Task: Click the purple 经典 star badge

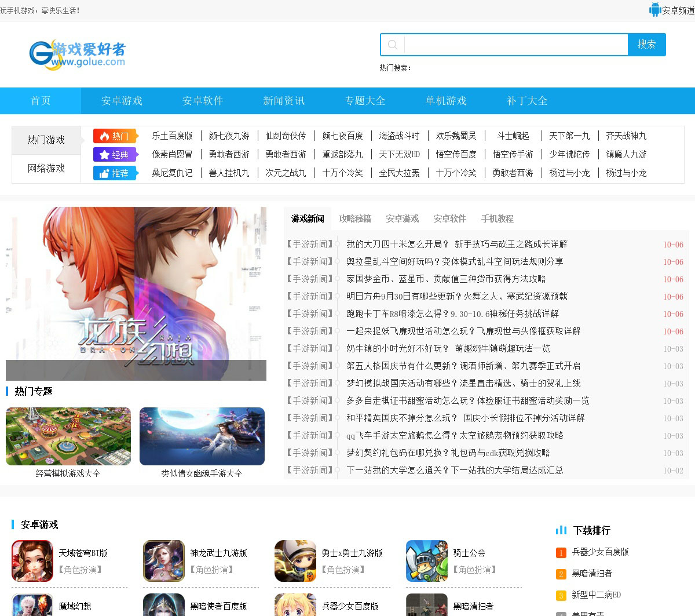Action: coord(116,155)
